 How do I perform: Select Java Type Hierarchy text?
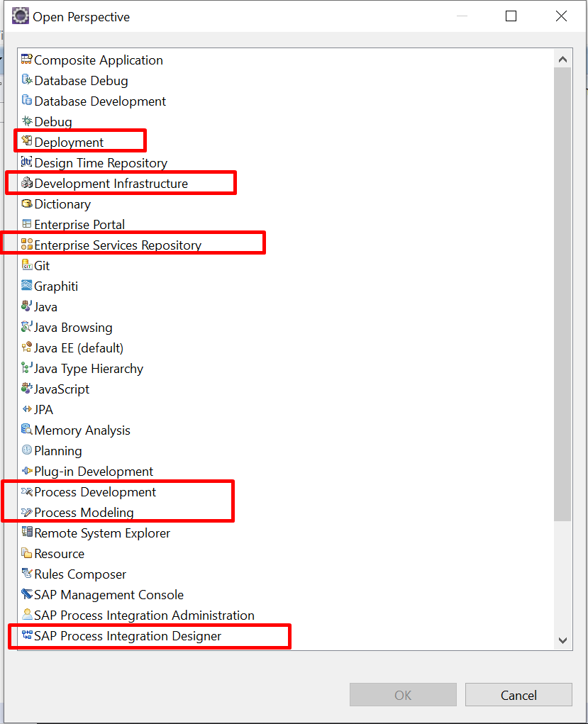pos(89,369)
